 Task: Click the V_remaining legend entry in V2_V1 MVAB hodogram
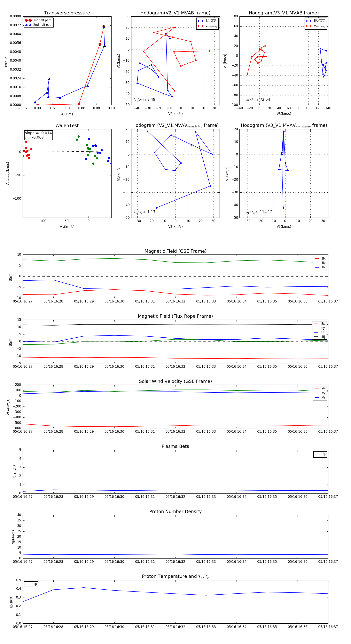(x=207, y=26)
